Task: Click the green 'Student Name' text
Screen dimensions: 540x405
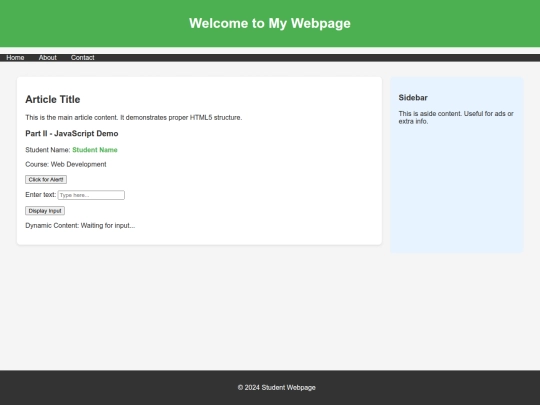Action: (95, 150)
